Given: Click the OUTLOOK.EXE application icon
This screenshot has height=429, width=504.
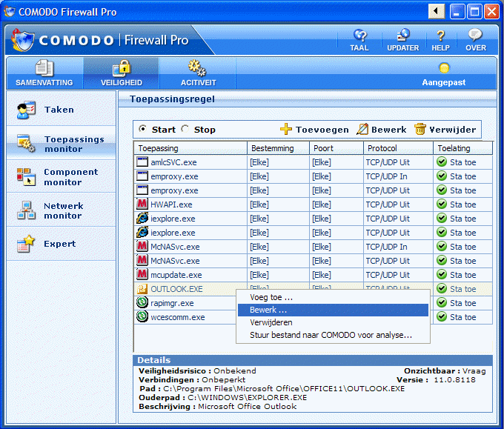Looking at the screenshot, I should coord(142,288).
